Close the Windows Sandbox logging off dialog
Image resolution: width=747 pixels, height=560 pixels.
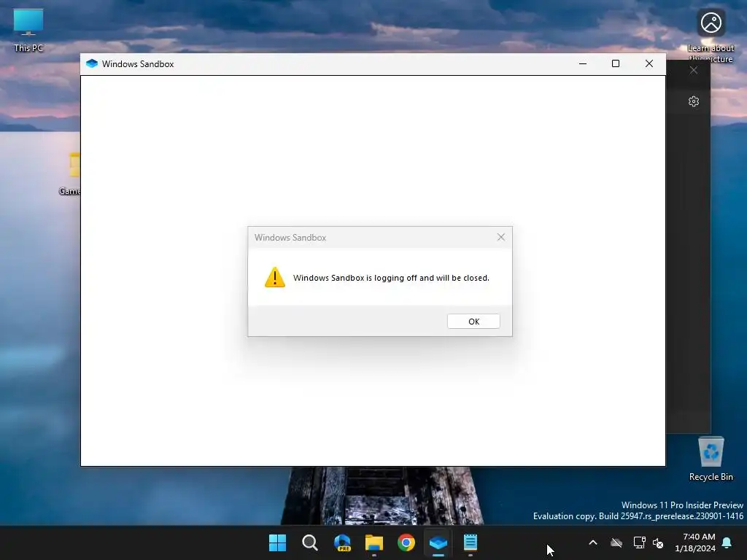pos(500,237)
